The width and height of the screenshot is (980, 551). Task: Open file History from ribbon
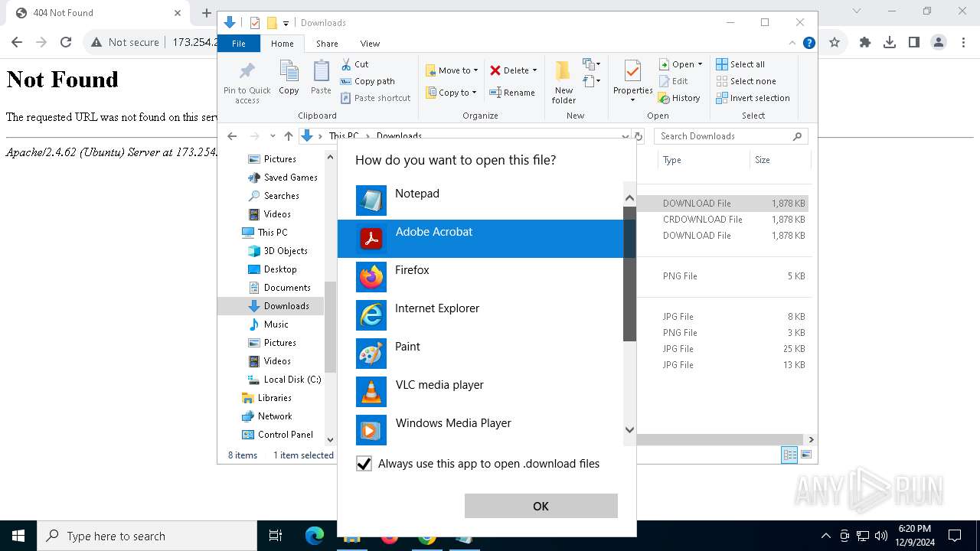click(x=679, y=98)
